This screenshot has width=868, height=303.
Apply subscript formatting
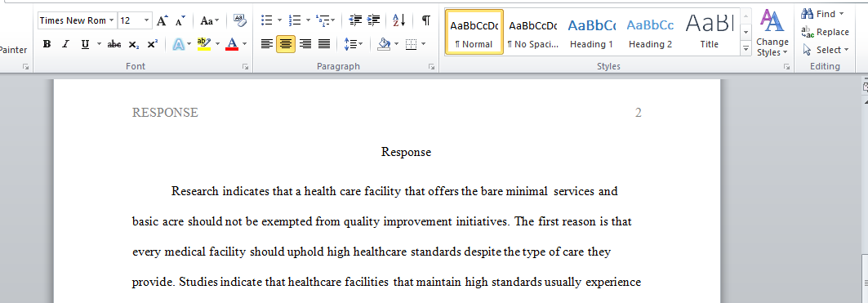click(133, 44)
